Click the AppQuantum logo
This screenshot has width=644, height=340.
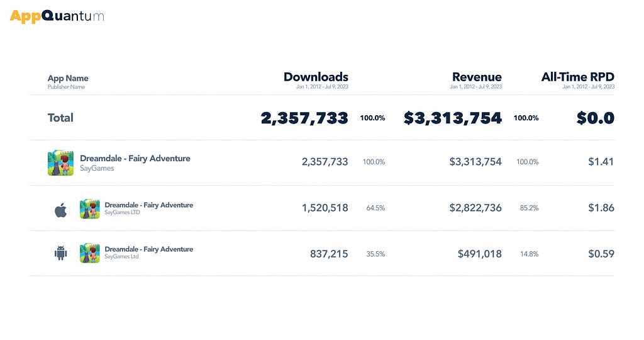point(57,16)
